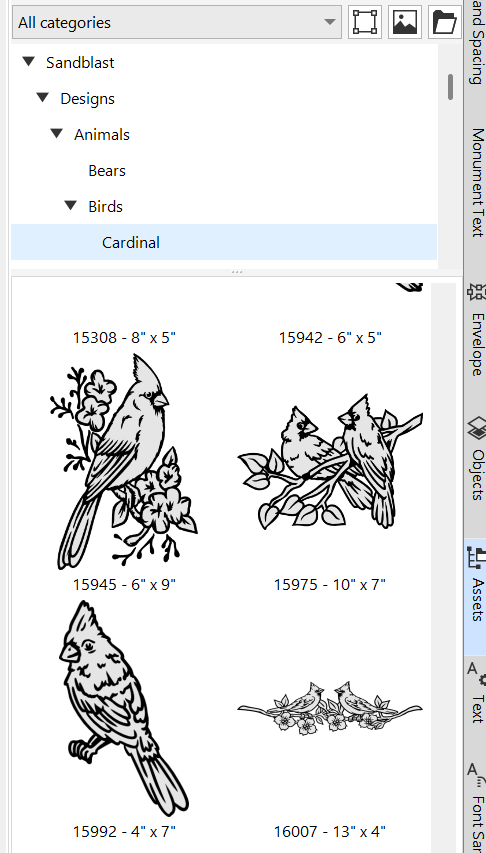Select two cardinals on branch thumbnail 15975
486x853 pixels.
330,461
